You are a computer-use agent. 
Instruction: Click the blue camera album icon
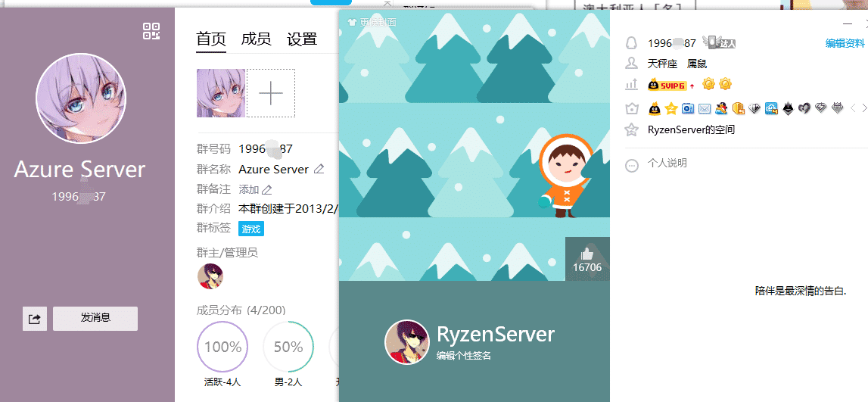(x=688, y=108)
